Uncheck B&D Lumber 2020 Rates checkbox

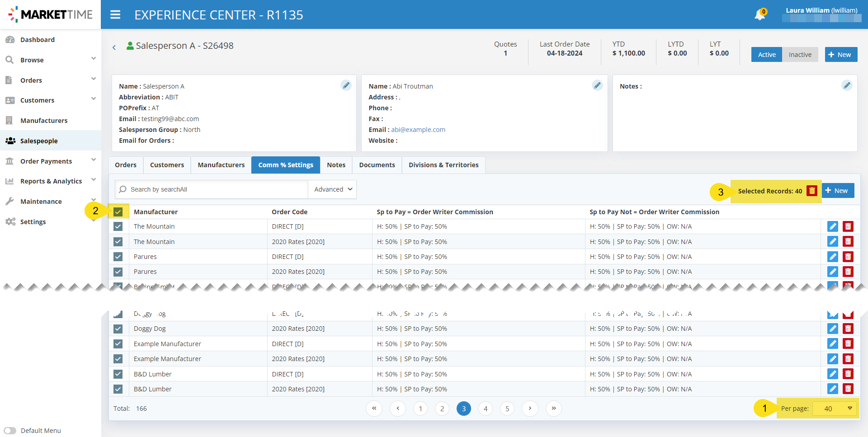[x=118, y=389]
